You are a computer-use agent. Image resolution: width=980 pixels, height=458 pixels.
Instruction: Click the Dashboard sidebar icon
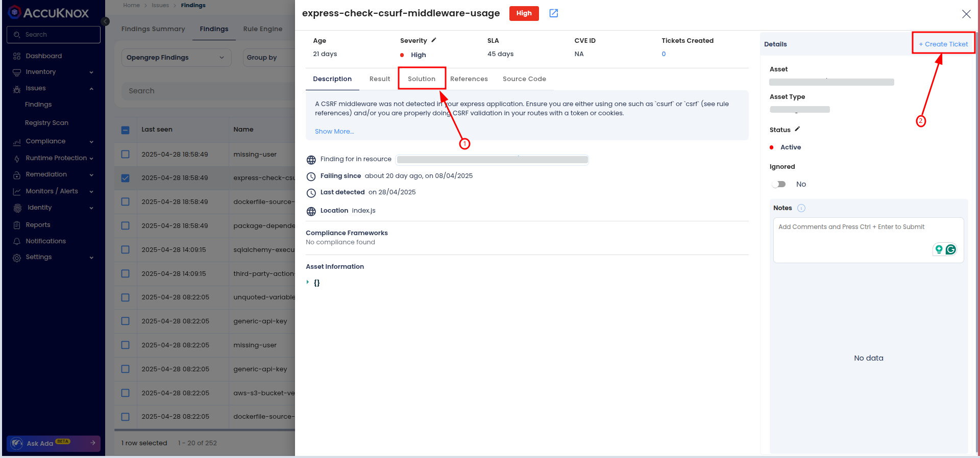tap(17, 56)
